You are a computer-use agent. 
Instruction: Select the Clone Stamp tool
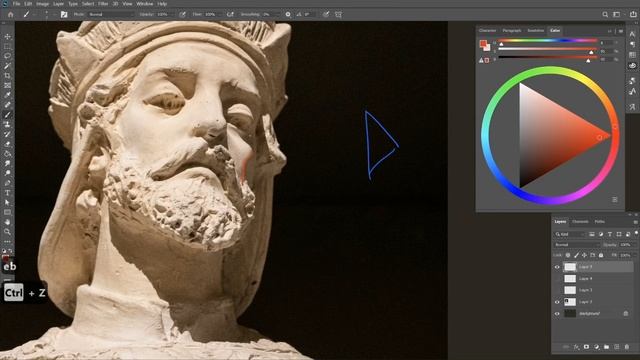(7, 125)
